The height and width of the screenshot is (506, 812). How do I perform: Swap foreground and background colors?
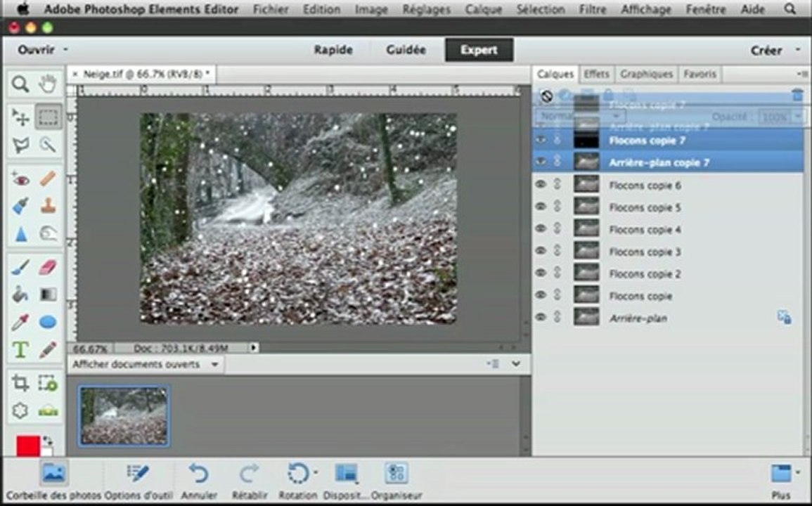pyautogui.click(x=48, y=441)
